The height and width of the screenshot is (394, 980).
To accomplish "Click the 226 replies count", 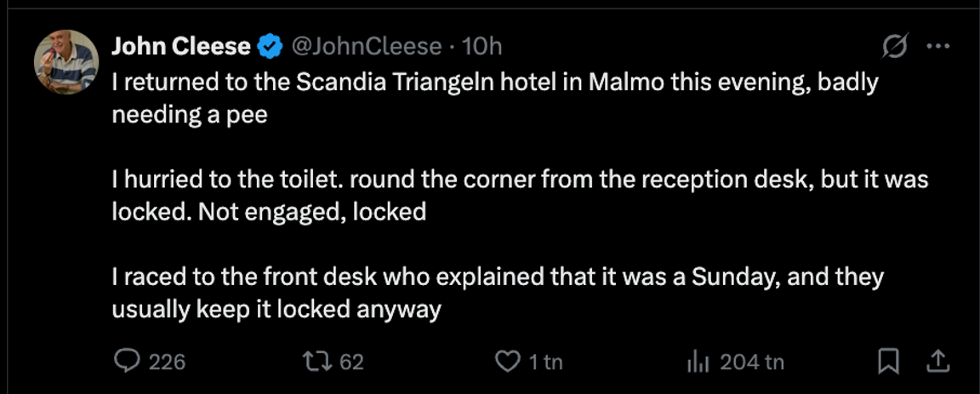I will pos(168,363).
